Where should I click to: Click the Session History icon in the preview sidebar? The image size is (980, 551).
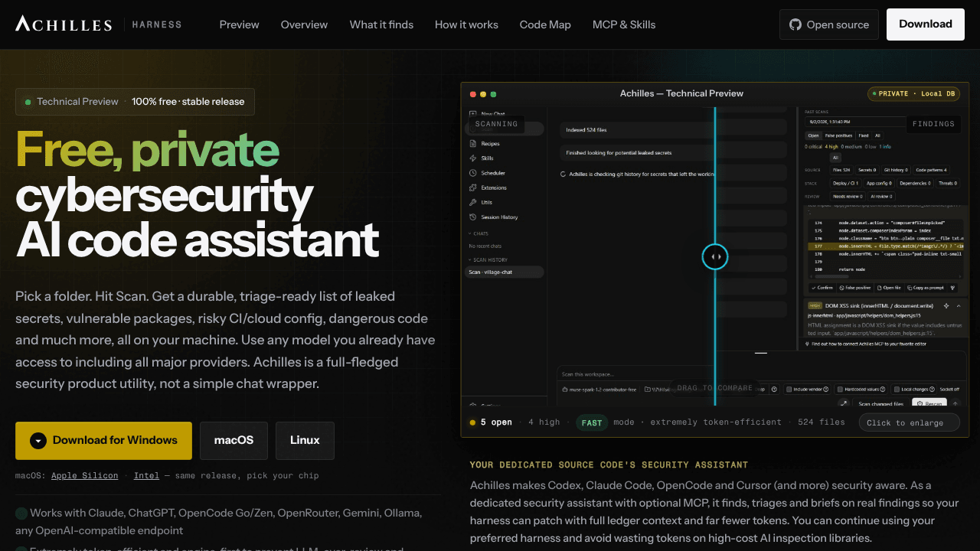(x=473, y=217)
